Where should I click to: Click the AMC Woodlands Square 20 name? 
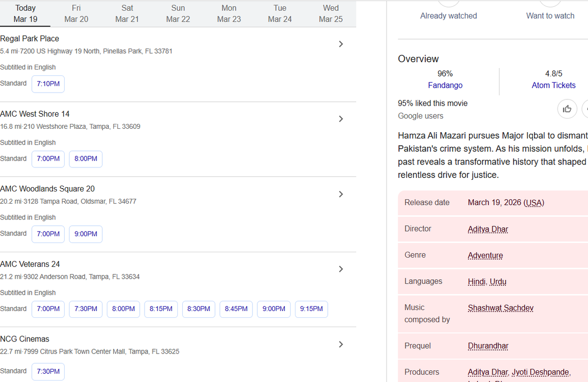coord(48,189)
